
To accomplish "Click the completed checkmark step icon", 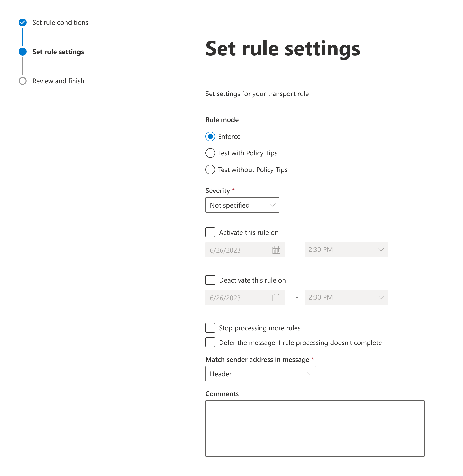I will [x=23, y=22].
